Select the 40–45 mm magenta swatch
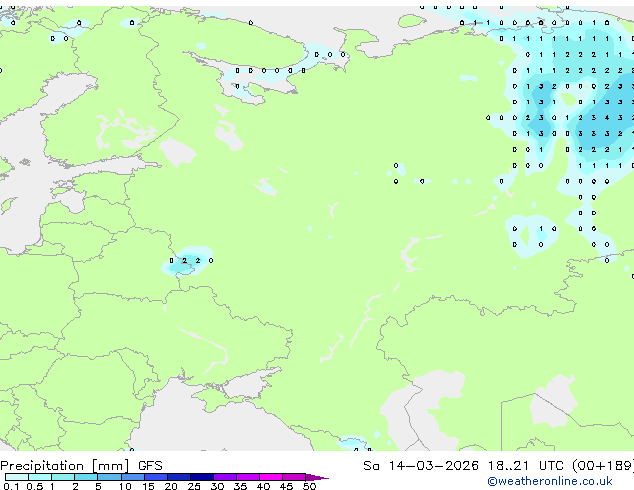The image size is (634, 490). [271, 477]
